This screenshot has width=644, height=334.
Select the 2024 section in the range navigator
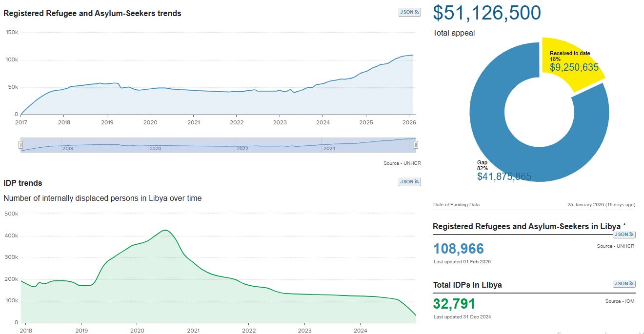coord(329,148)
